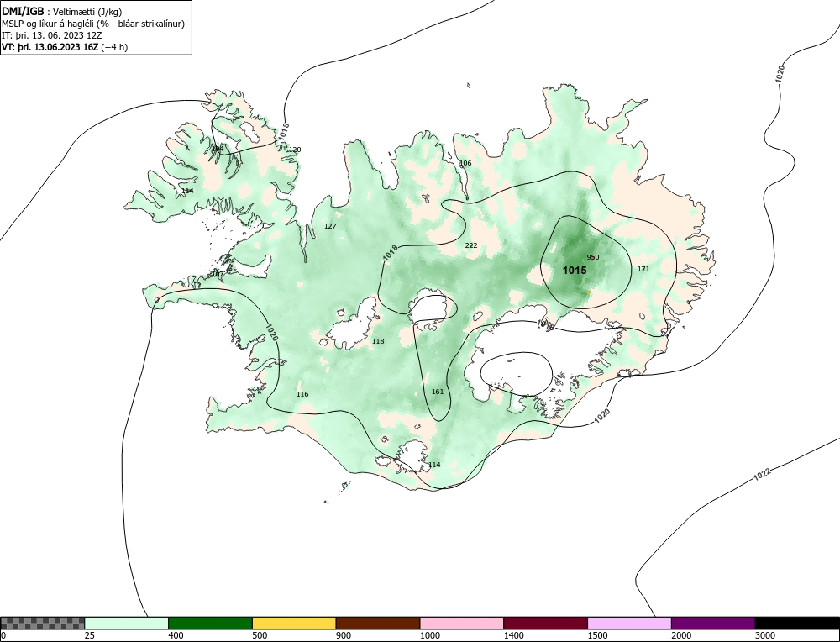This screenshot has height=642, width=840.
Task: Click the dark green 400–500 legend swatch
Action: (210, 623)
